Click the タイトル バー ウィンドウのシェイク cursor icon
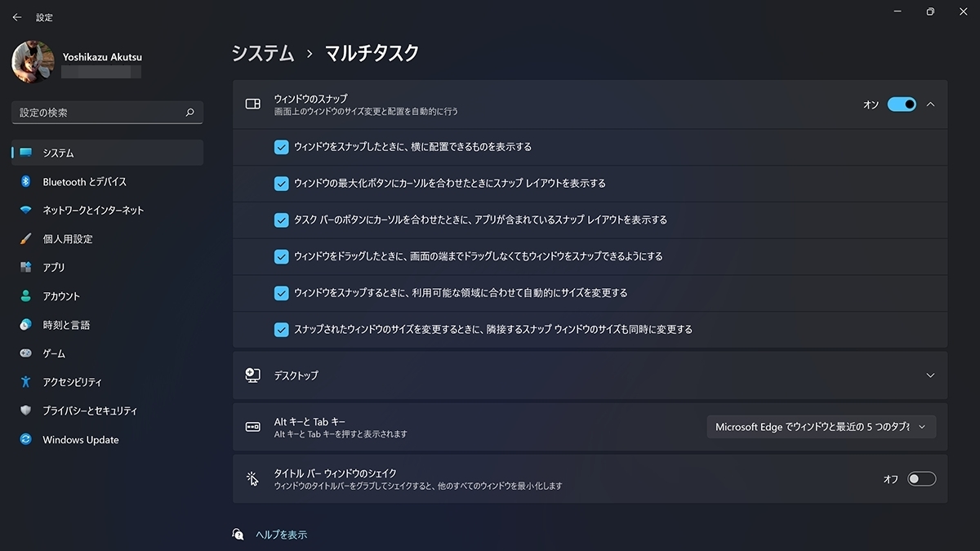The width and height of the screenshot is (980, 551). pyautogui.click(x=253, y=478)
